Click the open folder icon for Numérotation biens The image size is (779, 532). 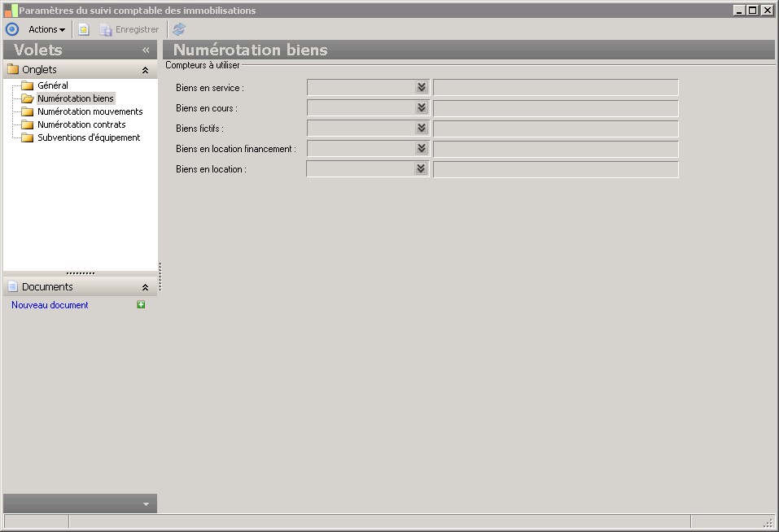(x=28, y=98)
